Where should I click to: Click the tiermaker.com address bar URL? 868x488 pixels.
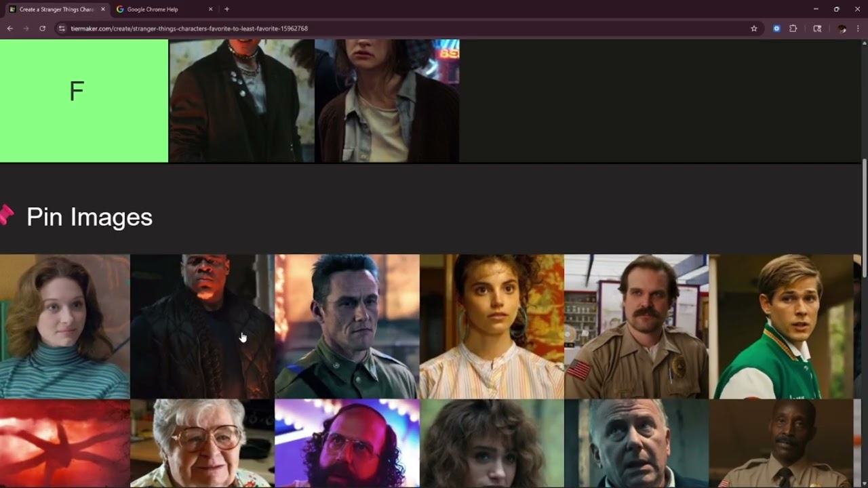click(x=189, y=28)
